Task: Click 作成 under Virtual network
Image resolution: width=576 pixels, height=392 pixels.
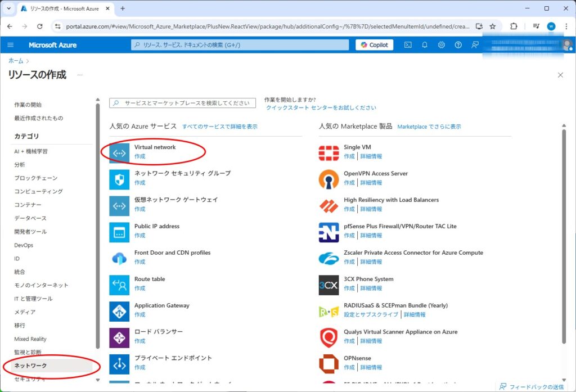Action: (x=139, y=156)
